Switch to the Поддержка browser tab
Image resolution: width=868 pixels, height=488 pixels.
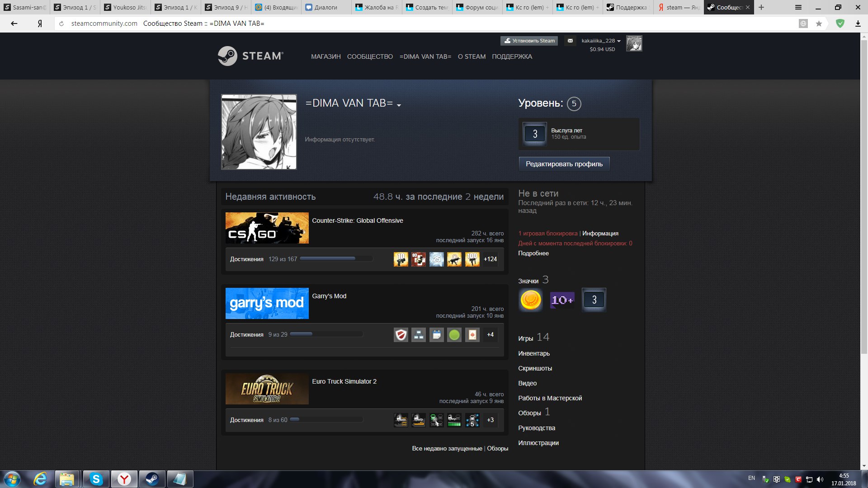coord(627,7)
